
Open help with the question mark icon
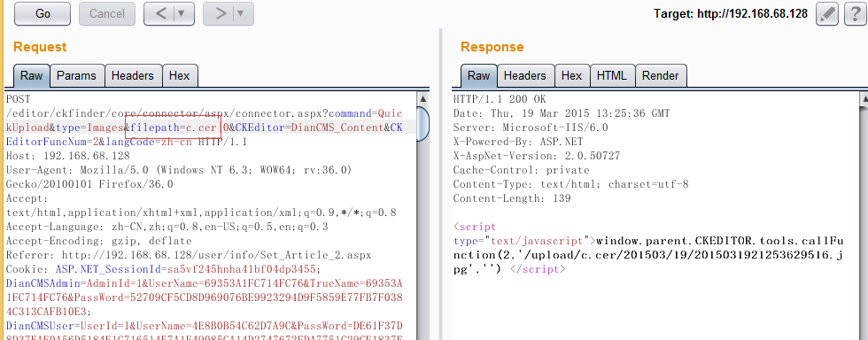point(855,14)
